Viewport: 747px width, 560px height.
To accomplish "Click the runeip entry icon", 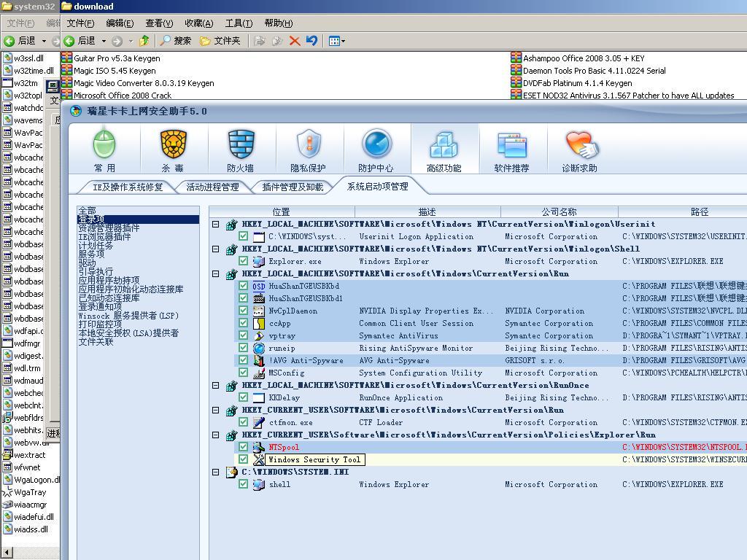I will 259,348.
